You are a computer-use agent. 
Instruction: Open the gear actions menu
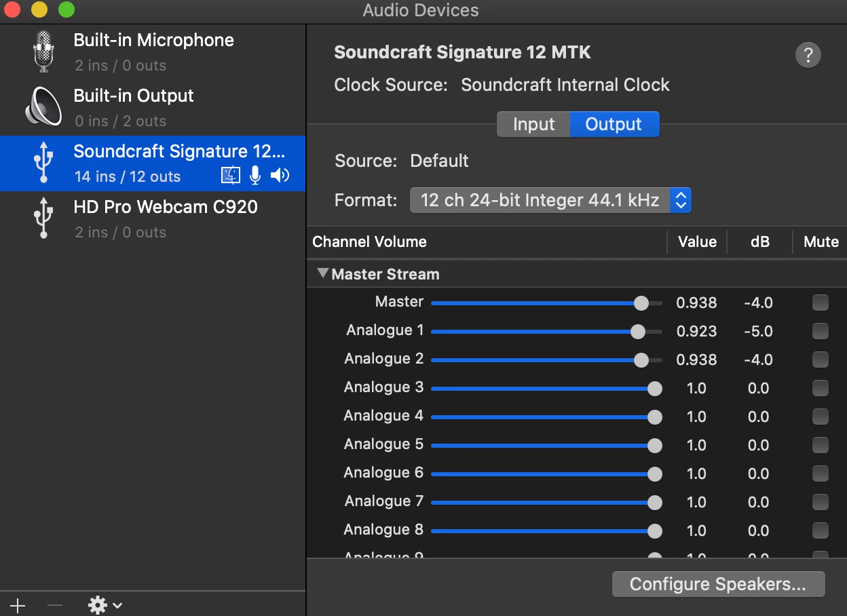pyautogui.click(x=105, y=605)
